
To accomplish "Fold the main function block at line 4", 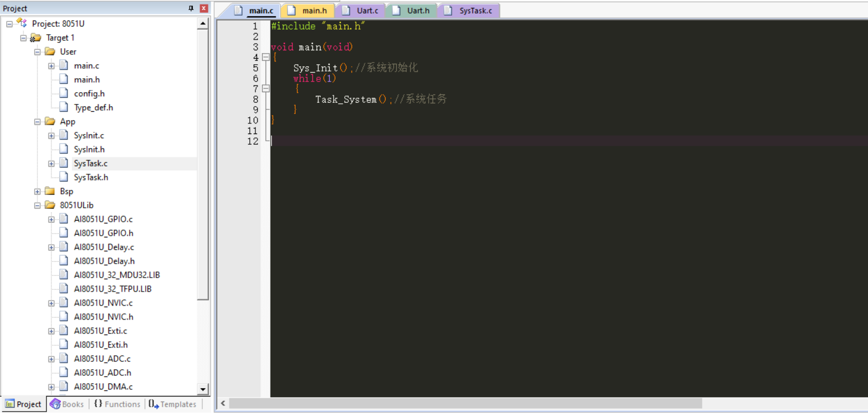I will (x=265, y=57).
